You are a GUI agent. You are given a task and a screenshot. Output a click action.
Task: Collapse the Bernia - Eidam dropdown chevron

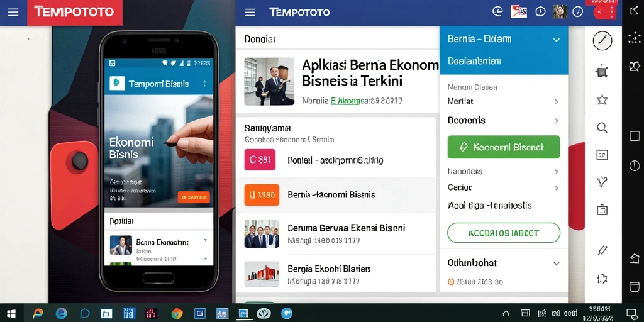(x=557, y=40)
